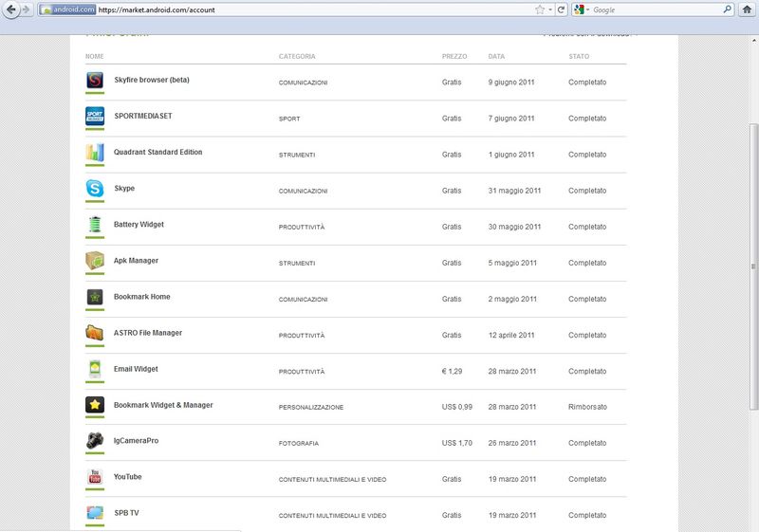759x532 pixels.
Task: Reload the page with the refresh icon
Action: pyautogui.click(x=561, y=9)
